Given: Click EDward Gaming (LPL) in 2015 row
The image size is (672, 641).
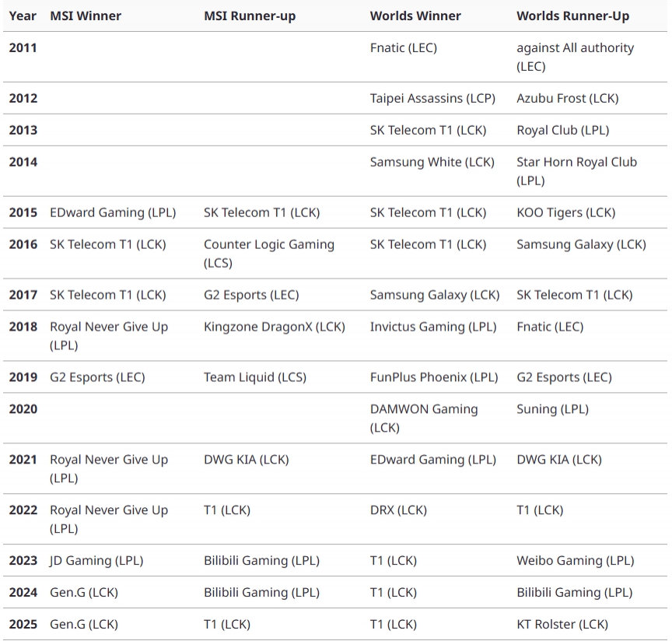Looking at the screenshot, I should click(x=113, y=212).
